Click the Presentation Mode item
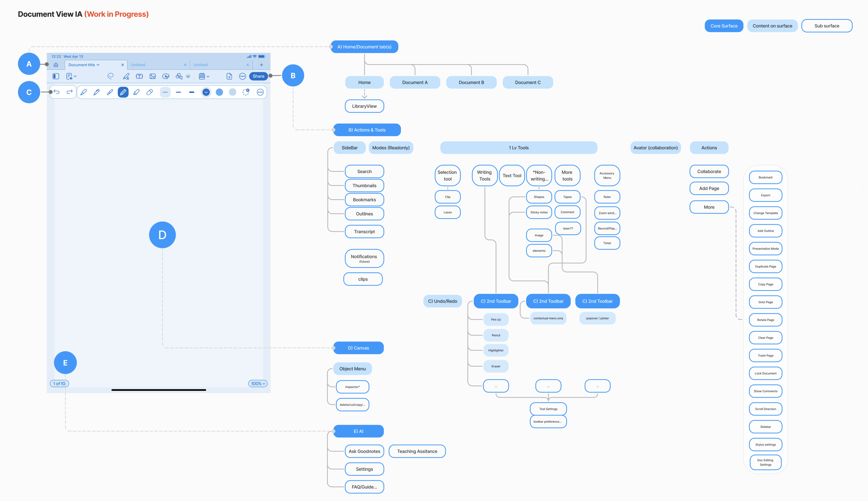The height and width of the screenshot is (501, 868). click(765, 249)
